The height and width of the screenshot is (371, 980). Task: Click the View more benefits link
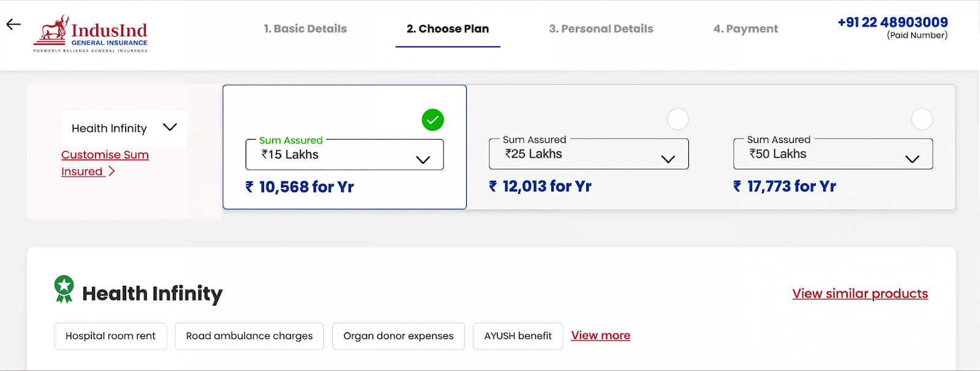(x=600, y=335)
